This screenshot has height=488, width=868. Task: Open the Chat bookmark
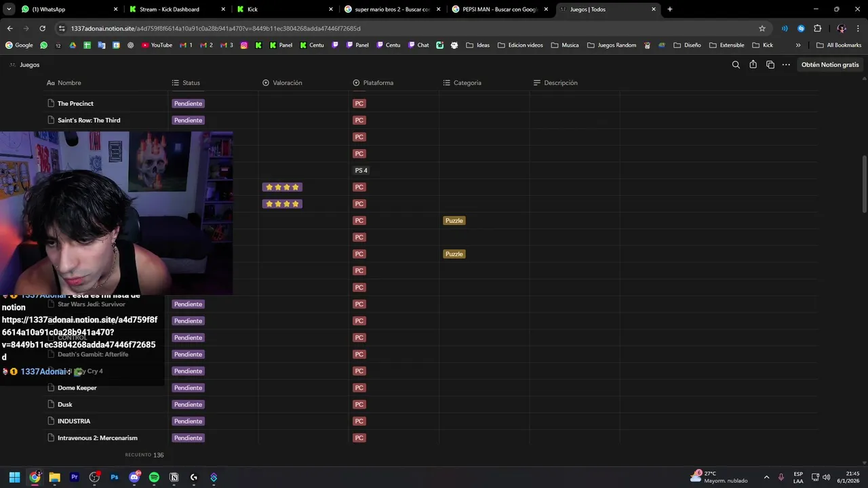pos(418,45)
